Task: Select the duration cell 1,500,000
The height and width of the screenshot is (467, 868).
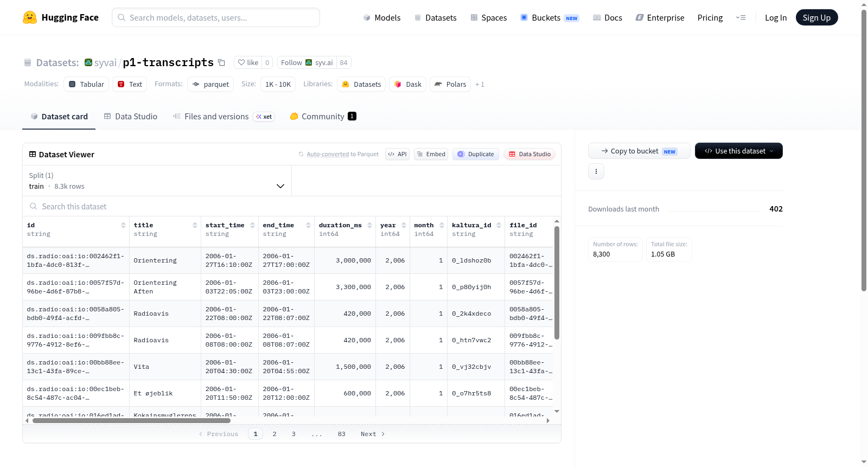Action: pos(345,367)
